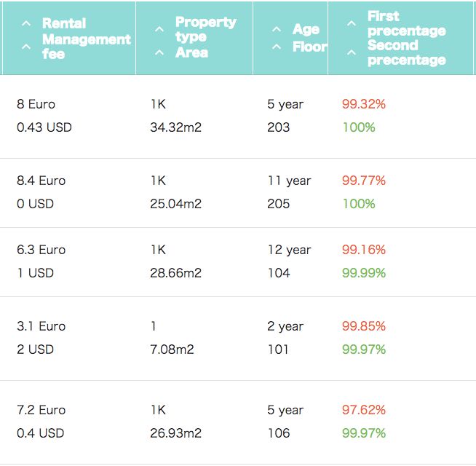Click the green 99.99% second percentage

(363, 273)
